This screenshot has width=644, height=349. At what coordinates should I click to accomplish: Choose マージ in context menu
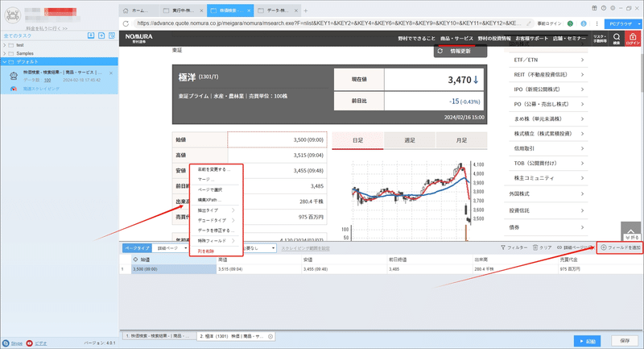tap(206, 180)
